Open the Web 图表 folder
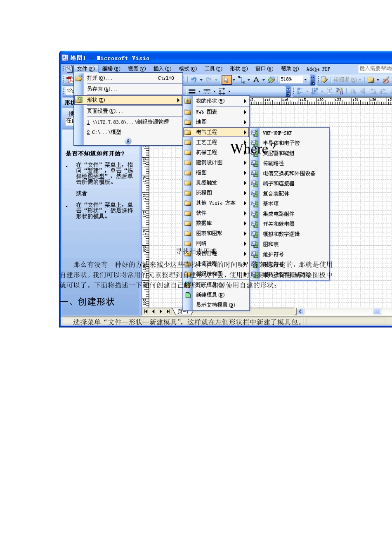The width and height of the screenshot is (392, 555). pos(217,112)
